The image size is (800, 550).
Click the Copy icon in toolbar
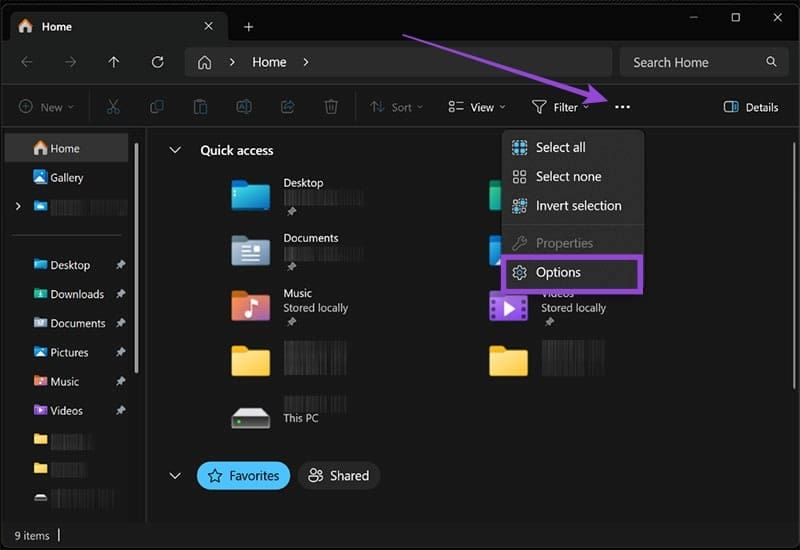[x=157, y=107]
